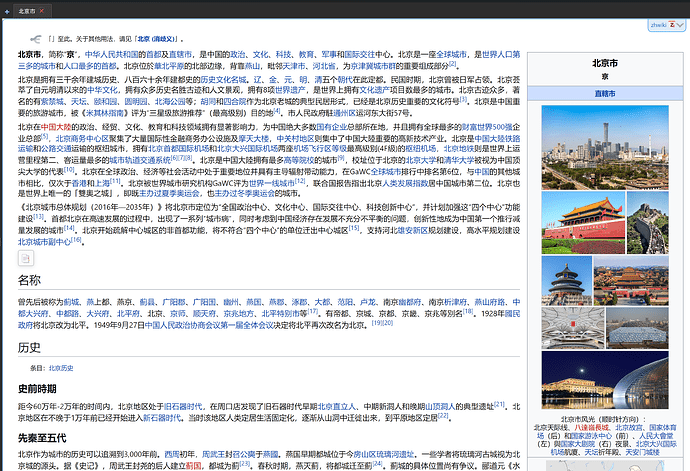
Task: Open the Temple of Heaven photo
Action: pos(567,280)
